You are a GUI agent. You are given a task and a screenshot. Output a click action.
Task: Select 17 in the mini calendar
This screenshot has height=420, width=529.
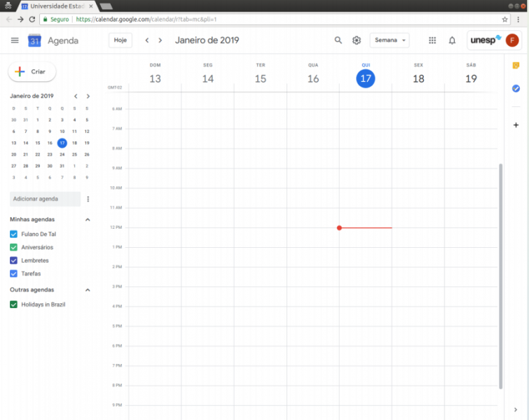[62, 143]
